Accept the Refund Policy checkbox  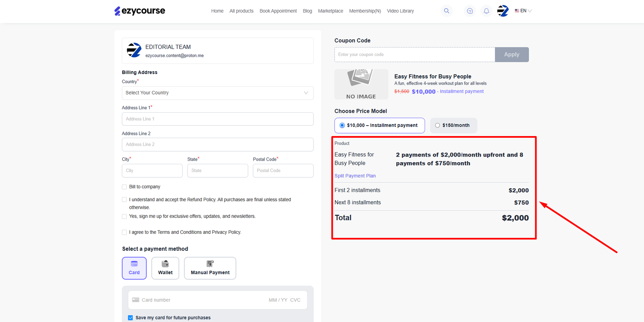tap(124, 200)
